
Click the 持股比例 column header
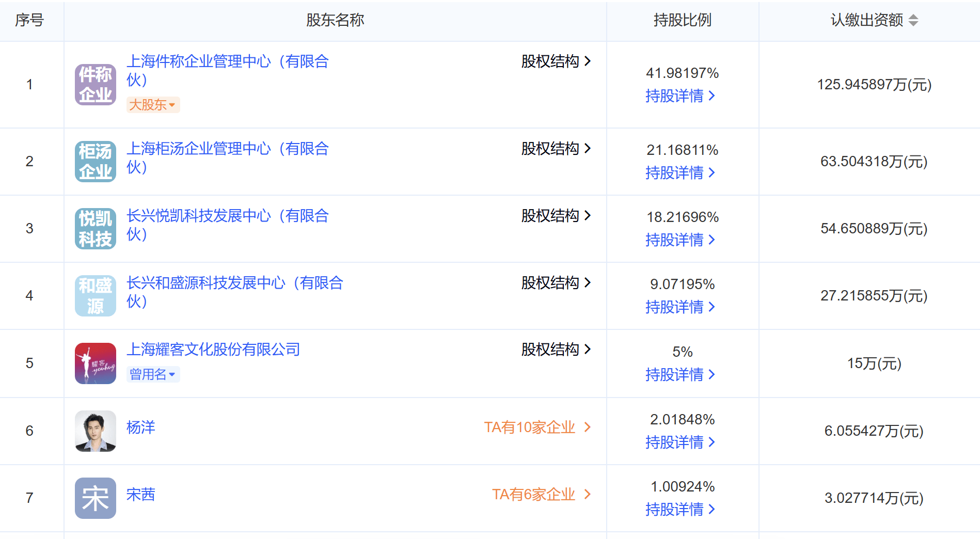tap(682, 20)
